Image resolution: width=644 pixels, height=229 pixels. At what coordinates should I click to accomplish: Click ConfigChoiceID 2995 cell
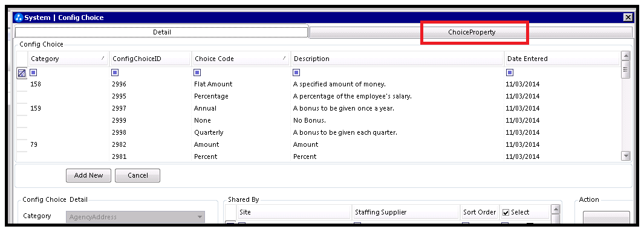click(119, 96)
